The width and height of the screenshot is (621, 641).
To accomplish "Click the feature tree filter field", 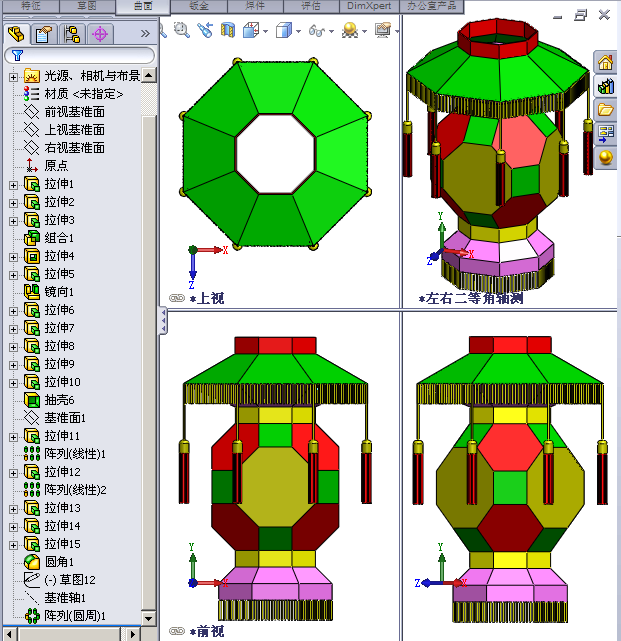I will [80, 55].
